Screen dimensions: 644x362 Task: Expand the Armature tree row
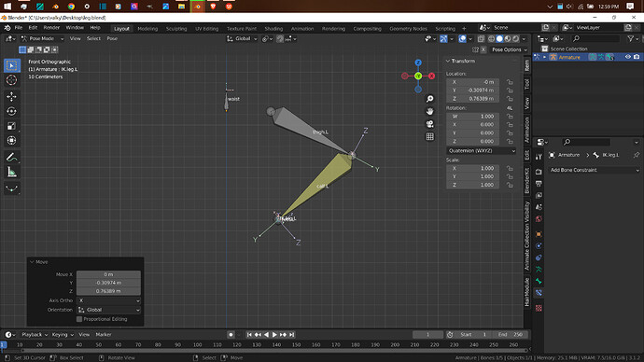(545, 57)
